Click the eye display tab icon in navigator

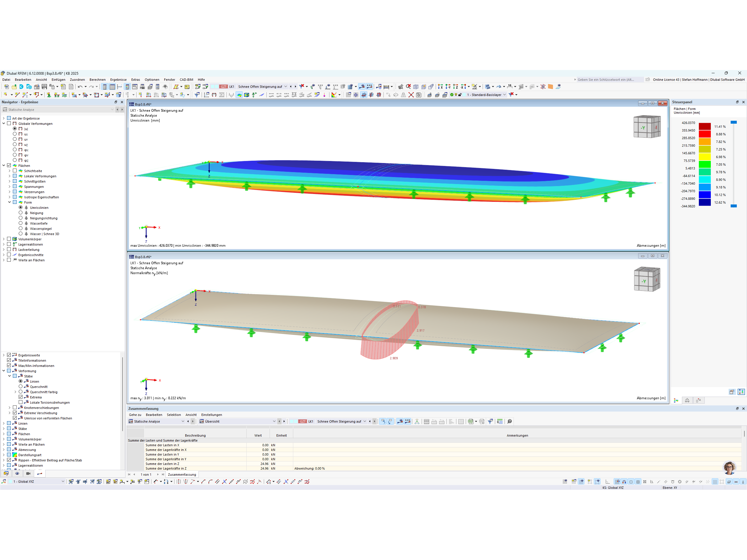click(x=17, y=473)
